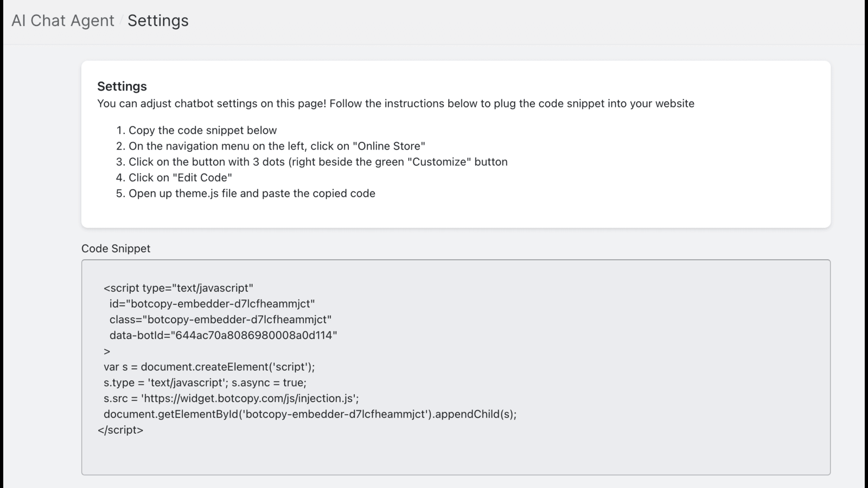Click the s.src injection.js URL line
The image size is (868, 488).
[x=231, y=398]
